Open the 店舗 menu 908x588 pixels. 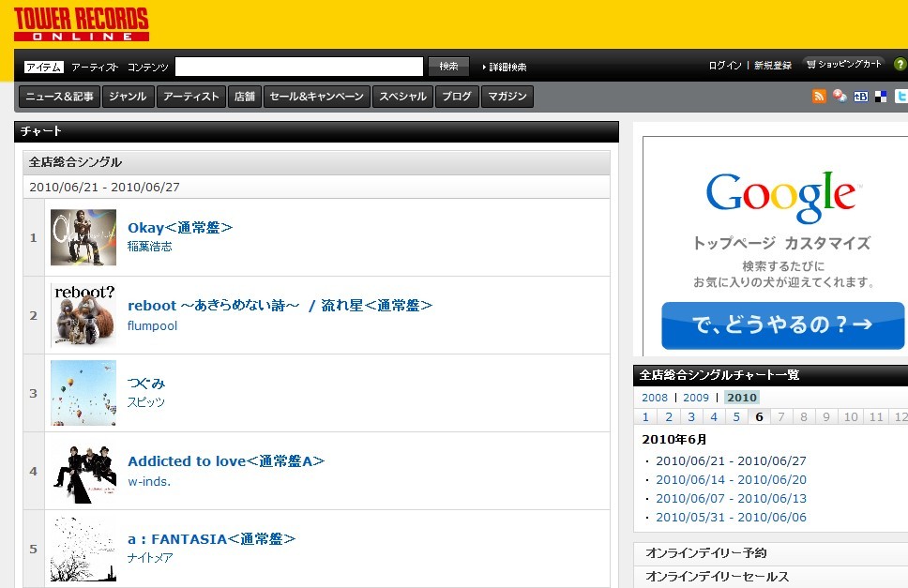[x=245, y=97]
